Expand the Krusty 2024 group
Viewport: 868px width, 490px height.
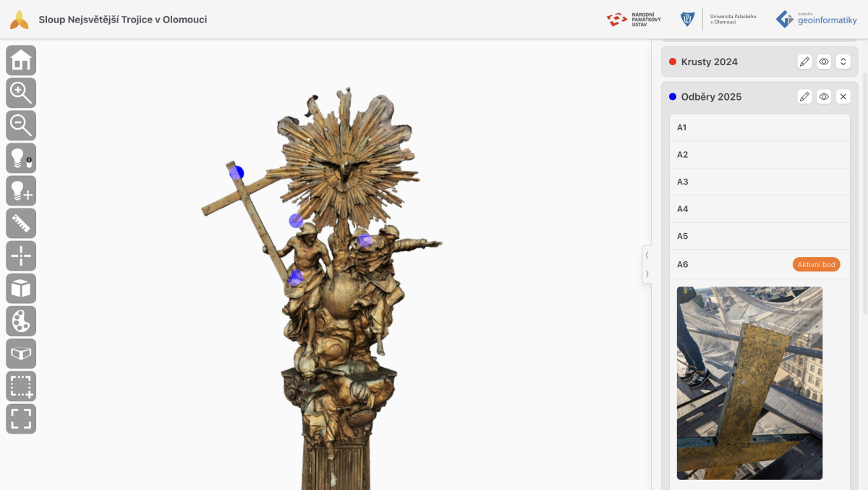pyautogui.click(x=843, y=62)
